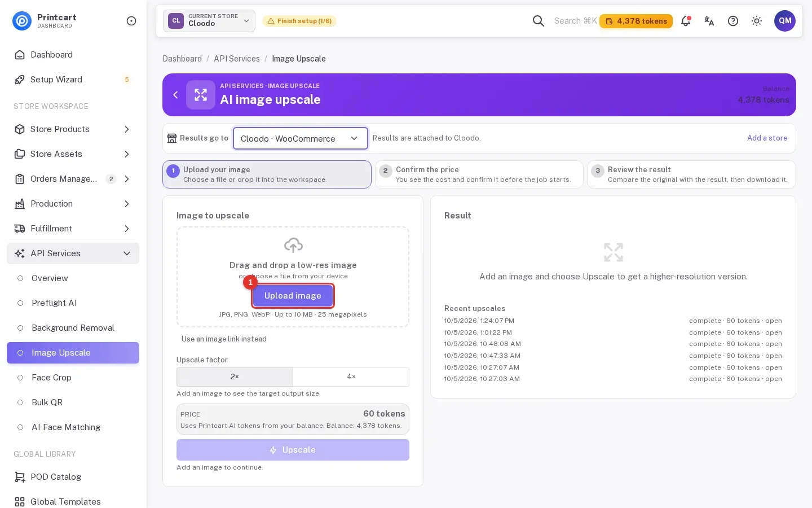
Task: Click Finish setup (1/6) badge
Action: (x=299, y=21)
